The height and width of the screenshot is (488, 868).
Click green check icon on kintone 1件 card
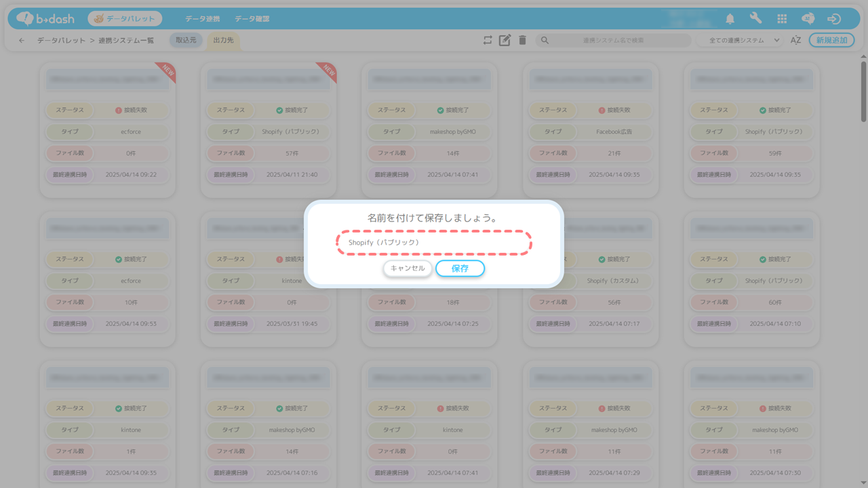pyautogui.click(x=118, y=408)
